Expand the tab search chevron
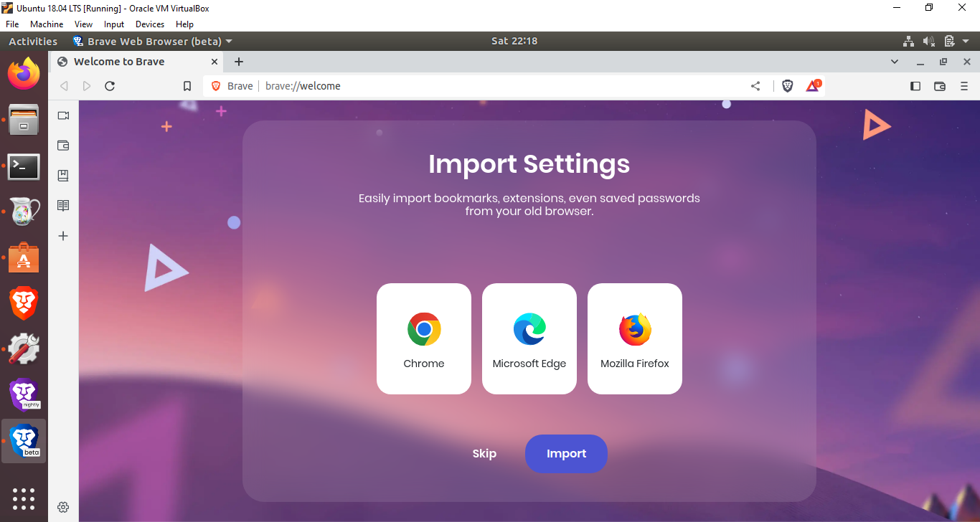The height and width of the screenshot is (522, 980). click(x=895, y=62)
